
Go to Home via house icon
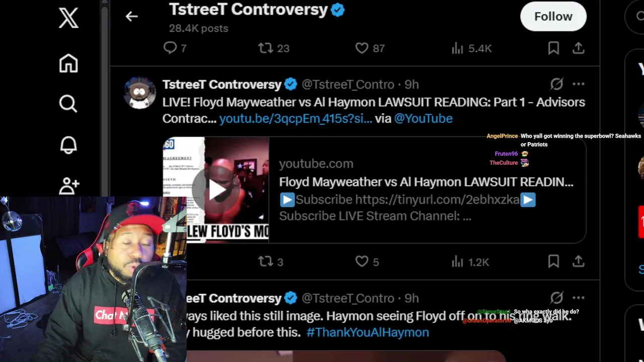point(68,63)
